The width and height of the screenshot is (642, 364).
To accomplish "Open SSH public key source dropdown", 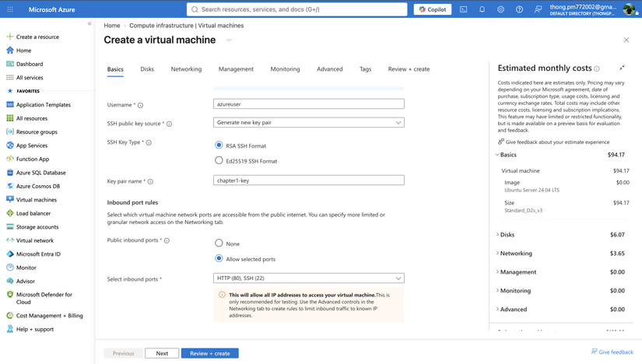I will (309, 122).
